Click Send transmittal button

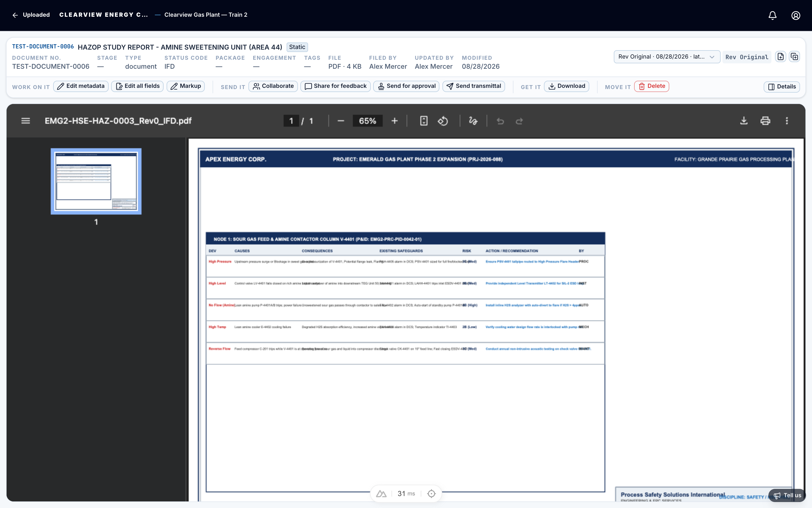pyautogui.click(x=474, y=86)
